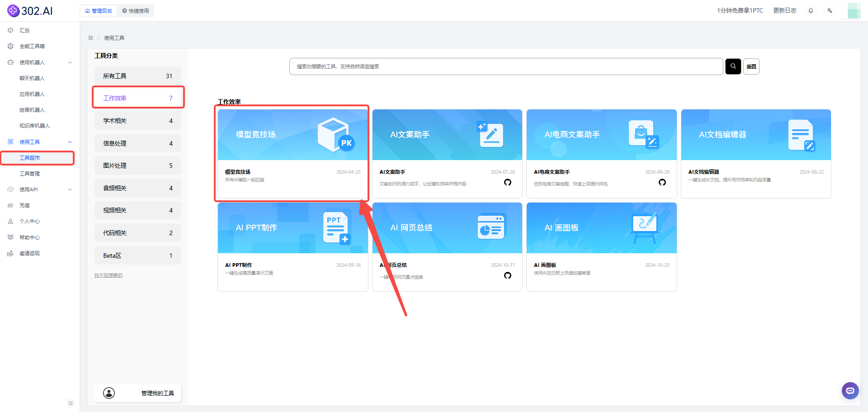This screenshot has height=412, width=868.
Task: Select the 视频相关 category
Action: [x=138, y=210]
